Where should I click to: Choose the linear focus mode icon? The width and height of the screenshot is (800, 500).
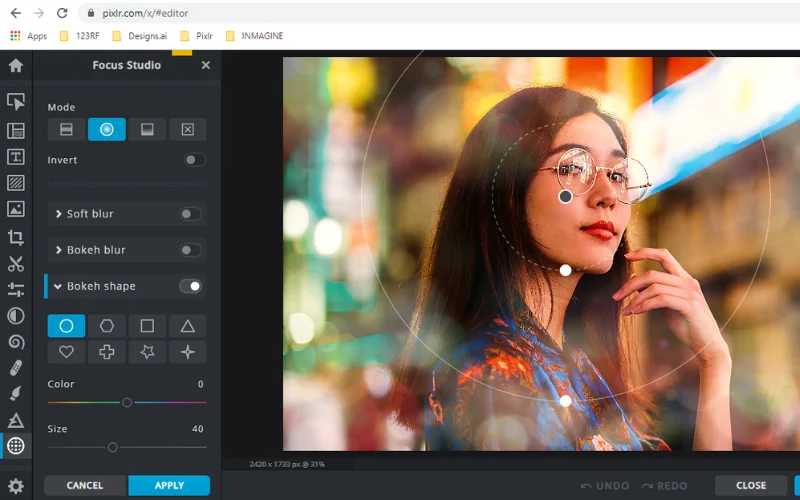(66, 129)
